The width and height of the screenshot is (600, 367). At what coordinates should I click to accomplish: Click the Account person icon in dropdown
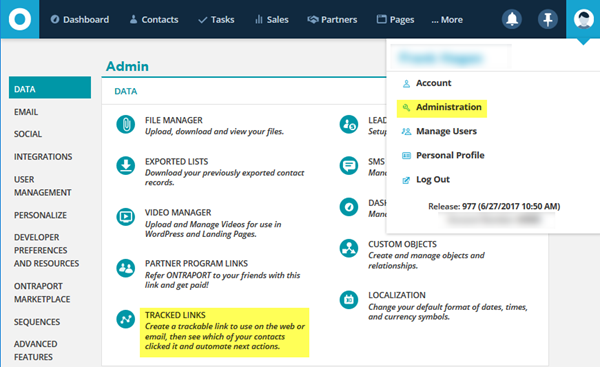coord(406,83)
